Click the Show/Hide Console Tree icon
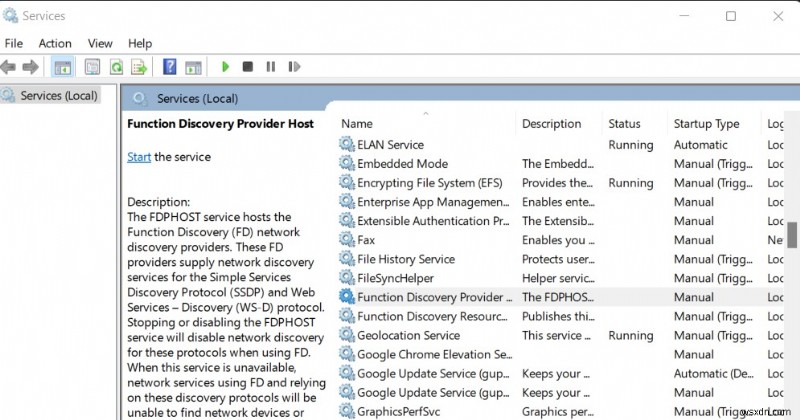 [x=61, y=67]
